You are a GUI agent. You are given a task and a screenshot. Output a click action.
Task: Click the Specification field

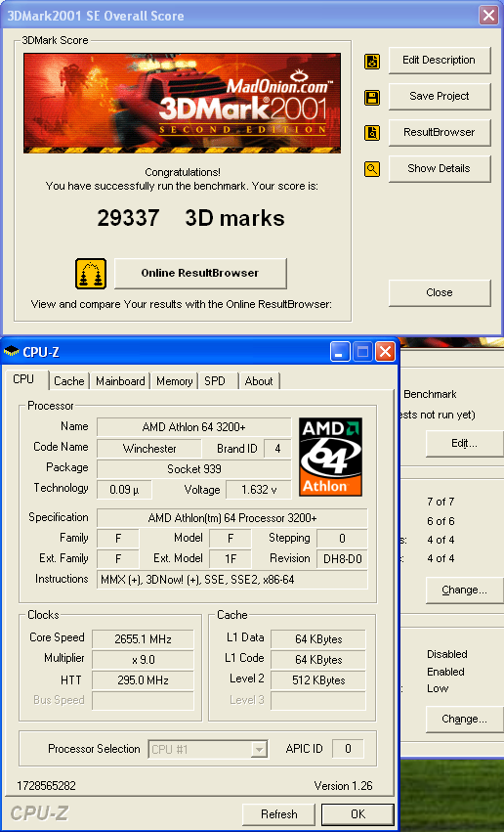pyautogui.click(x=232, y=518)
